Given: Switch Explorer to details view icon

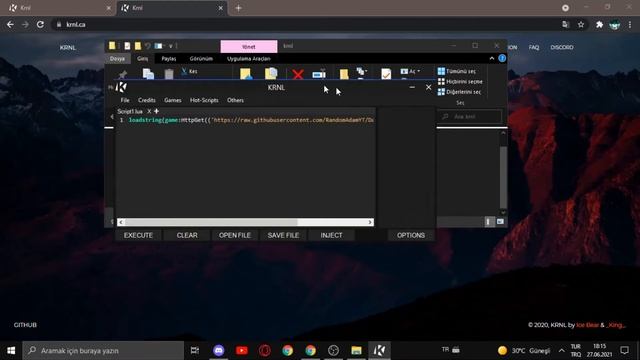Looking at the screenshot, I should click(488, 222).
